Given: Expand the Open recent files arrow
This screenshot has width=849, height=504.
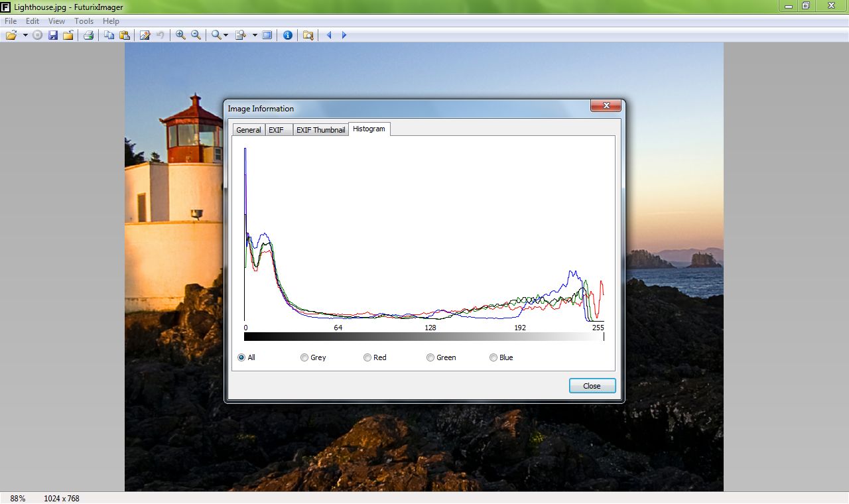Looking at the screenshot, I should click(25, 35).
